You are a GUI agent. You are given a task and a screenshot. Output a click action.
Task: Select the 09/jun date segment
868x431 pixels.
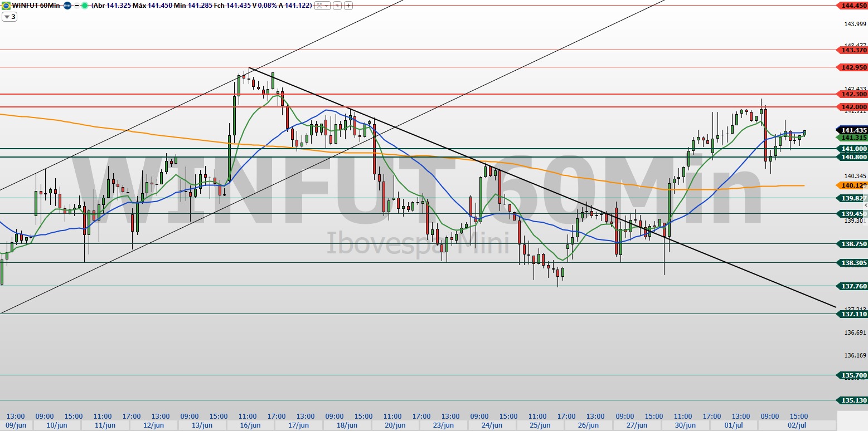click(x=16, y=425)
